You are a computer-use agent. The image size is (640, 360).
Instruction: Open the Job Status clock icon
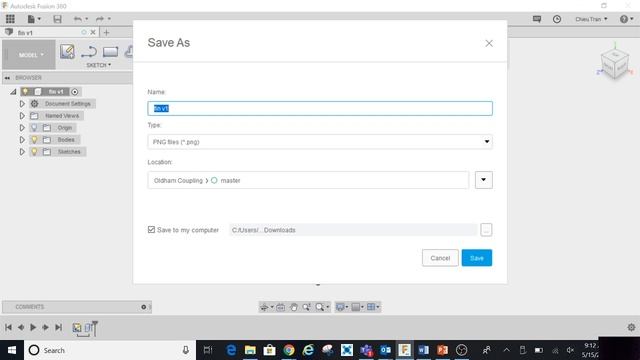click(x=557, y=19)
